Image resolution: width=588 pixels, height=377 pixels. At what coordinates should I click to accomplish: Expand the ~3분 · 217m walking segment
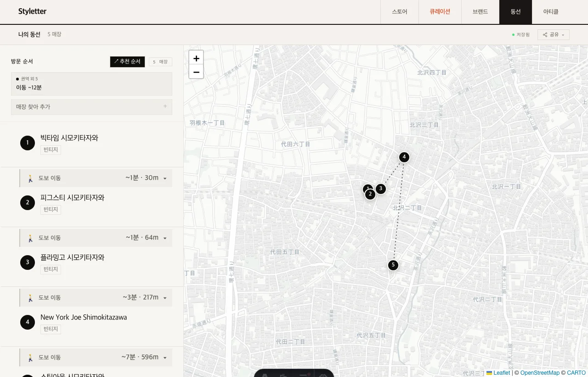[x=96, y=297]
